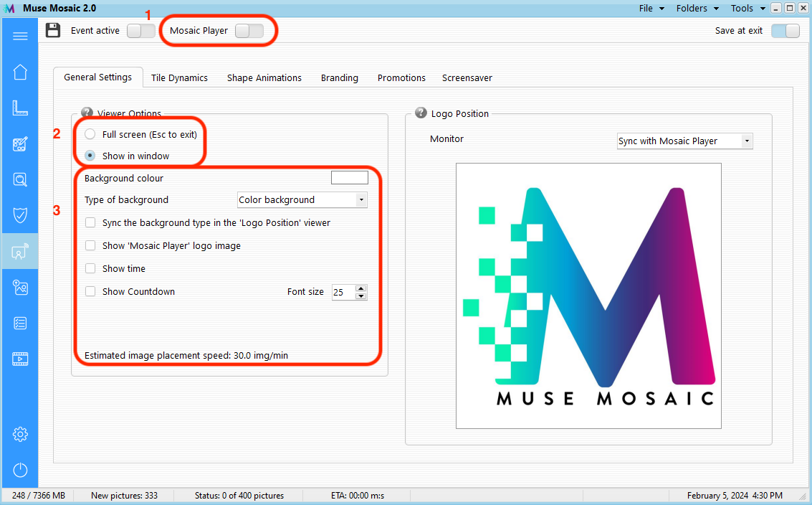Click the '248 / 7366 MB' memory status

click(38, 496)
